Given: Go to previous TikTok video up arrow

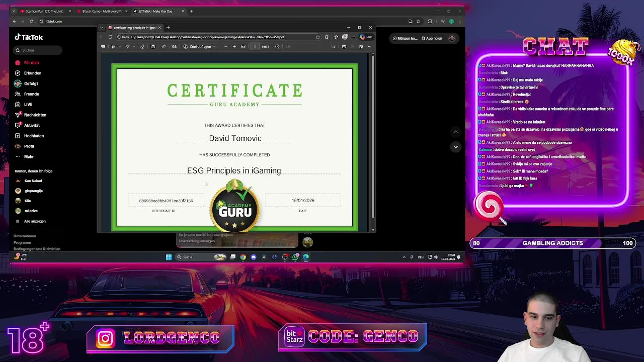Looking at the screenshot, I should [455, 132].
